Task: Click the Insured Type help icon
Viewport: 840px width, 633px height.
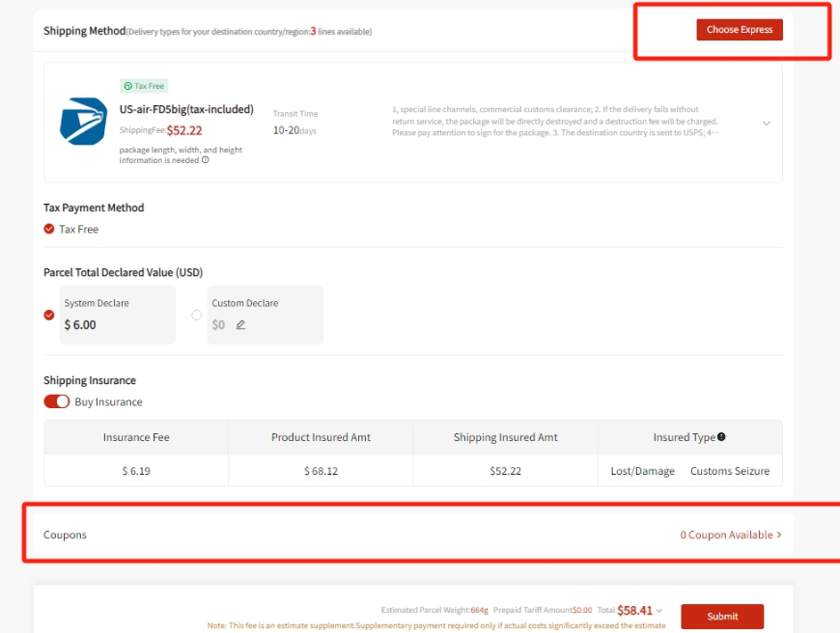Action: pos(721,437)
